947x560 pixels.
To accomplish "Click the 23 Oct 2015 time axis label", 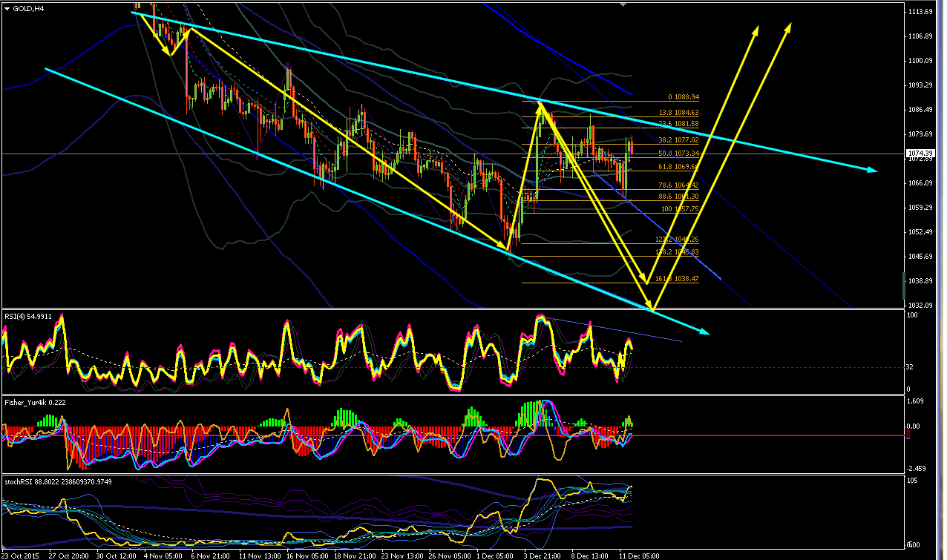I will click(x=22, y=555).
